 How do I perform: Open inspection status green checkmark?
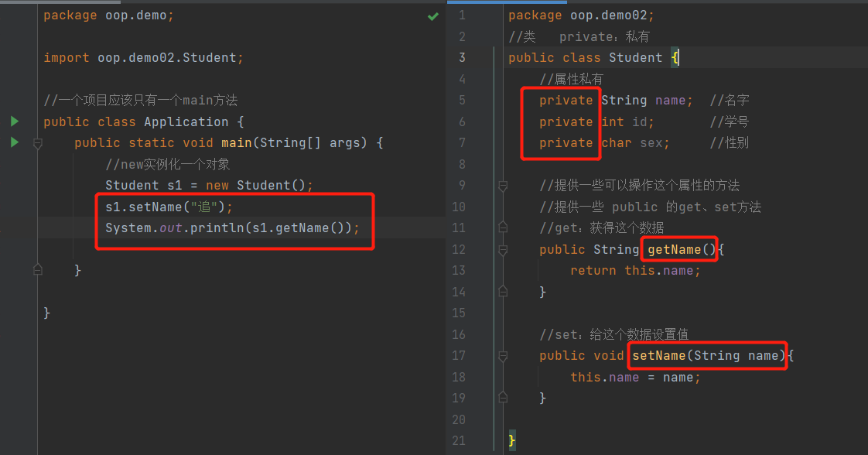(433, 16)
